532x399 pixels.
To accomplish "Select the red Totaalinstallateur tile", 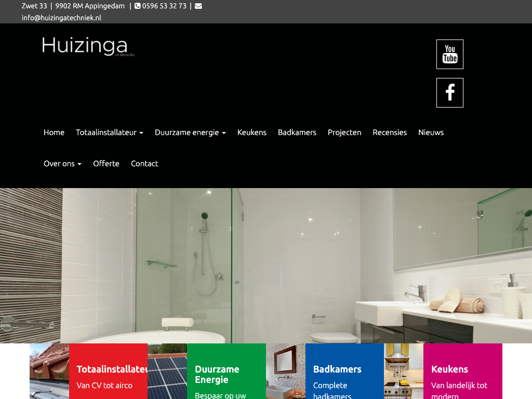I will 108,371.
